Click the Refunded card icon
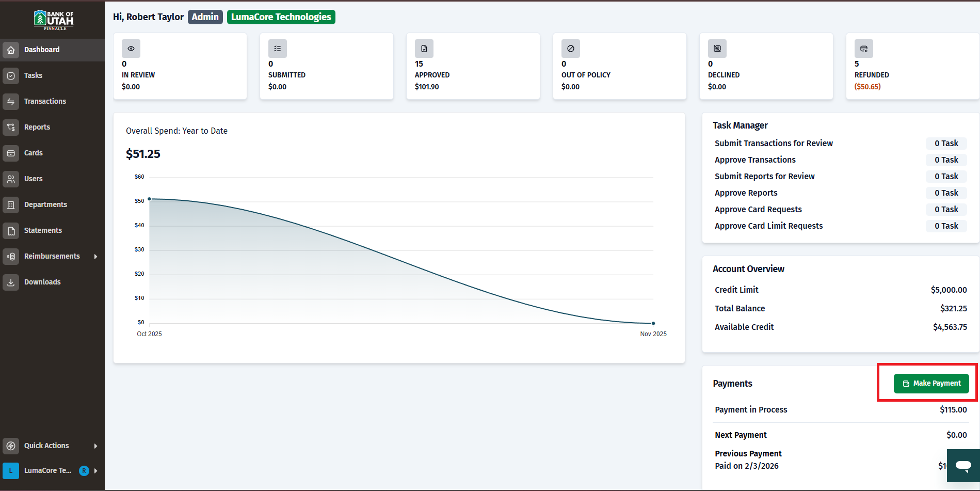Viewport: 980px width, 491px height. [864, 49]
